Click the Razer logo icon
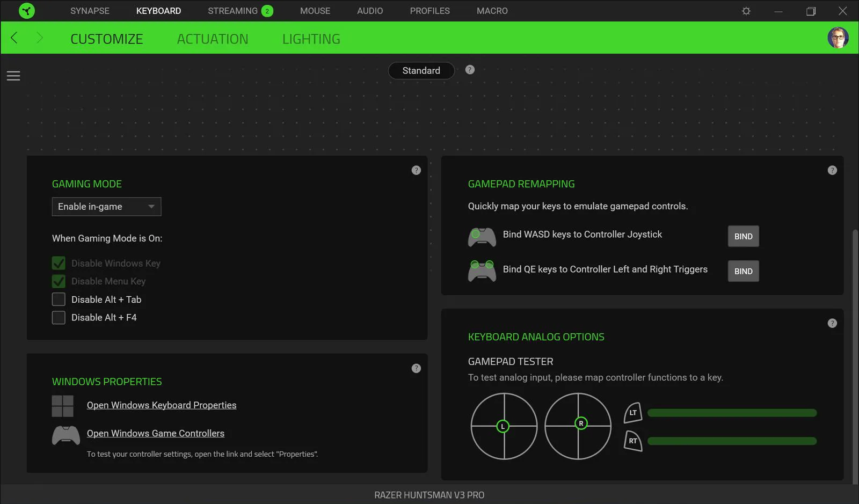The height and width of the screenshot is (504, 859). (26, 11)
